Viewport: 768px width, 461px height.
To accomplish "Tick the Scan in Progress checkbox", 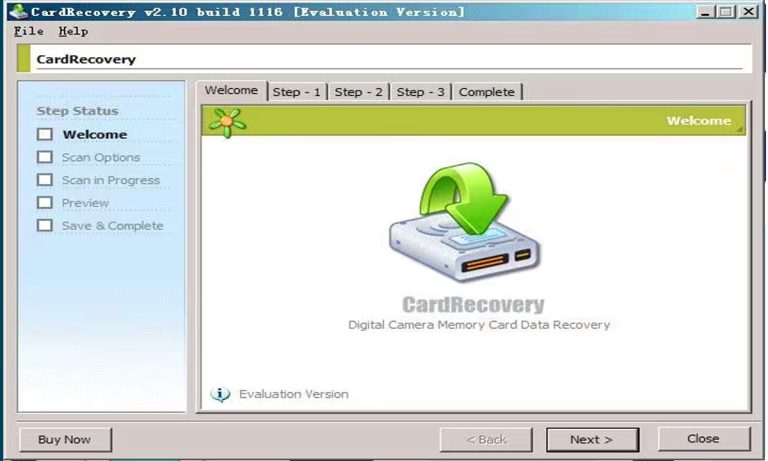I will pos(45,180).
